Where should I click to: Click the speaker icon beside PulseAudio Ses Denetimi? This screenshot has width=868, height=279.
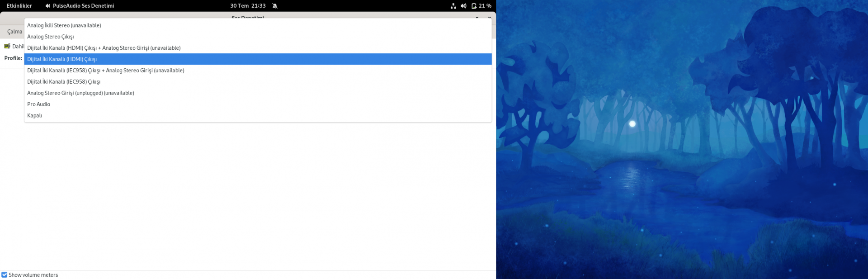click(x=48, y=6)
